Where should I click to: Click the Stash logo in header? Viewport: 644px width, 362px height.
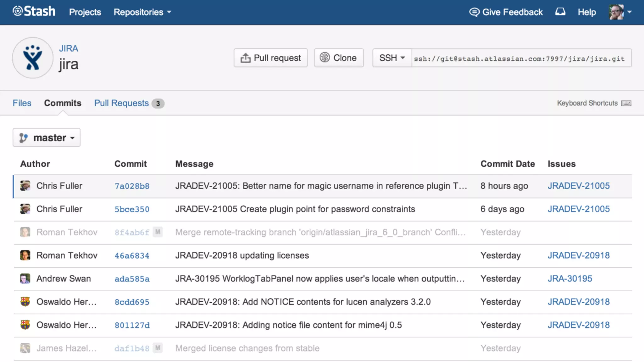pos(34,12)
